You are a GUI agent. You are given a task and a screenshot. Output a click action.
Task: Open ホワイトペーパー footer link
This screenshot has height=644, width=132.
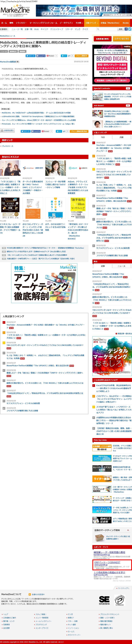tap(74, 635)
